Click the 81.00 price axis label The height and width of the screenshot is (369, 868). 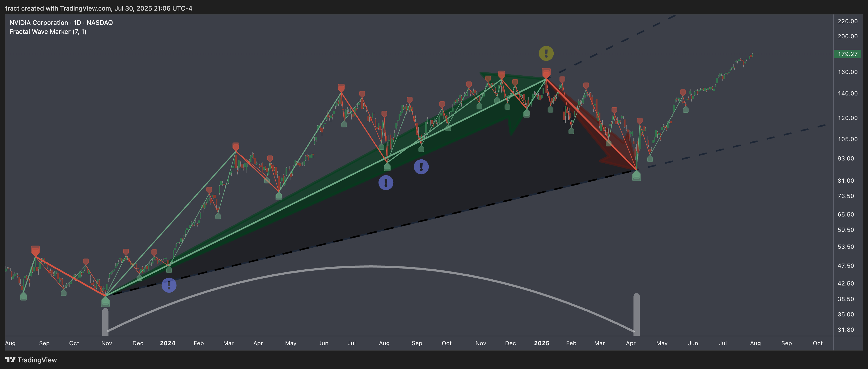[x=846, y=181]
